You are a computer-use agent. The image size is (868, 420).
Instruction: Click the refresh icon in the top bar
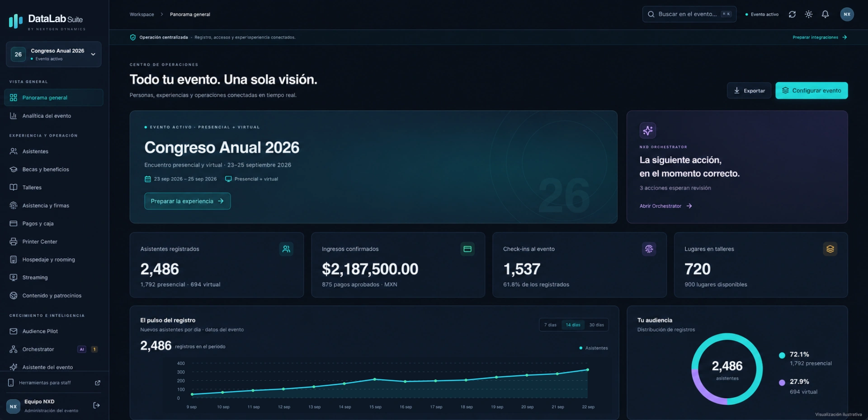792,14
